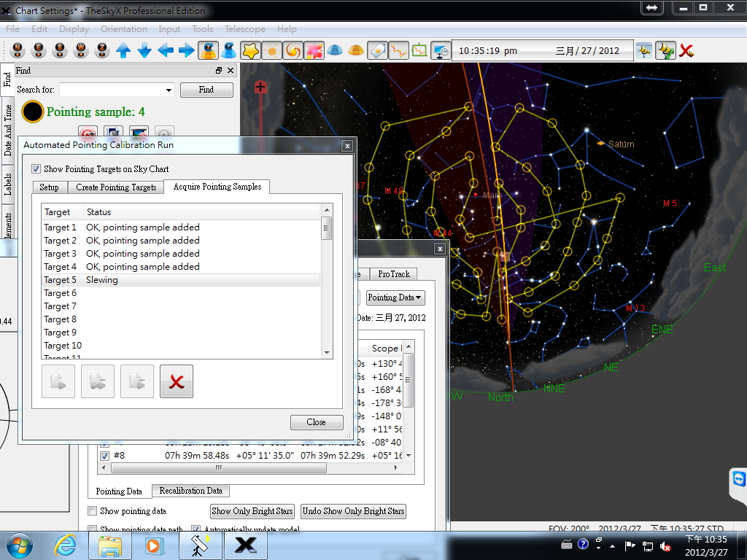
Task: Click the blue dome grid icon
Action: pos(335,50)
